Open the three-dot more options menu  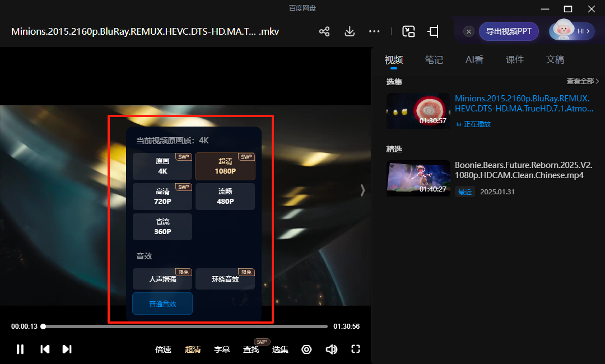point(374,31)
